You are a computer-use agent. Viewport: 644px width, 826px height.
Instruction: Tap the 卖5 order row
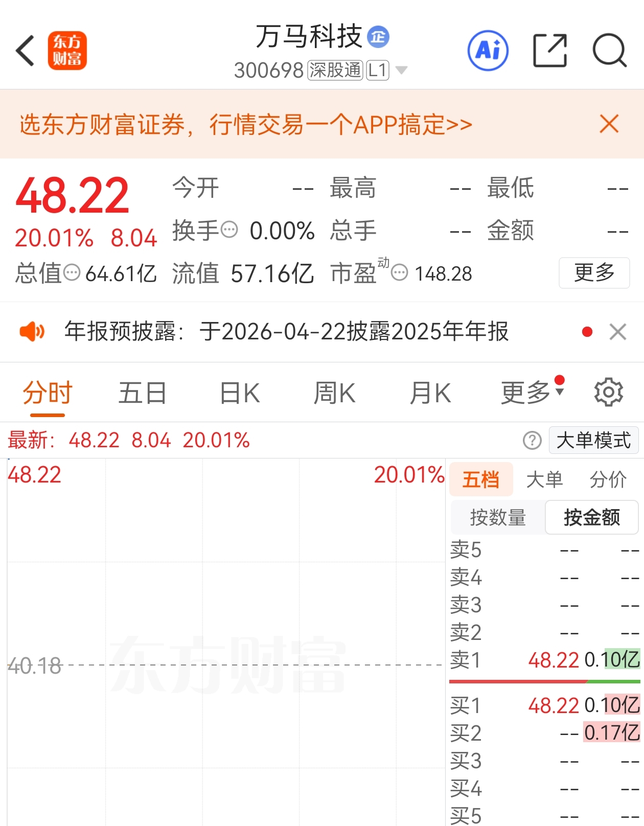(x=544, y=550)
